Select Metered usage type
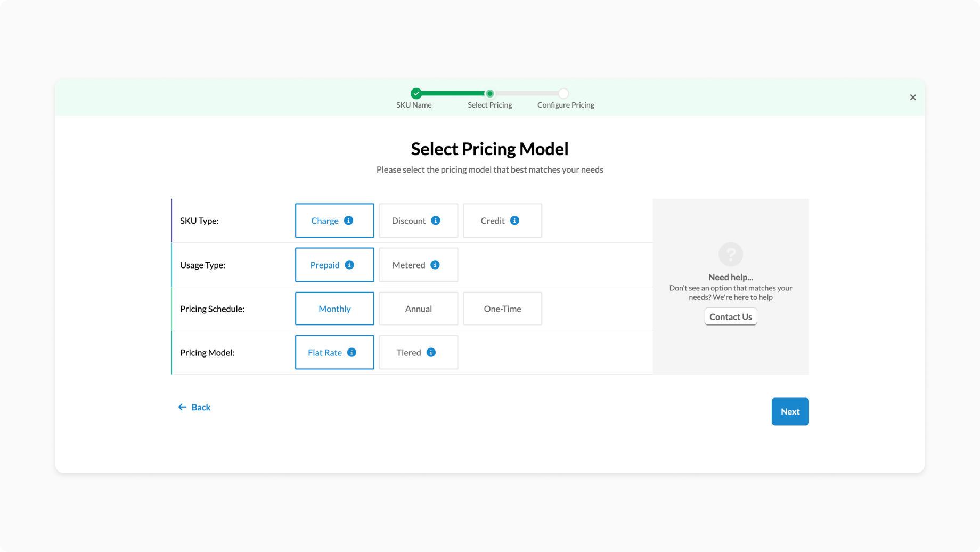This screenshot has height=552, width=980. (x=409, y=265)
